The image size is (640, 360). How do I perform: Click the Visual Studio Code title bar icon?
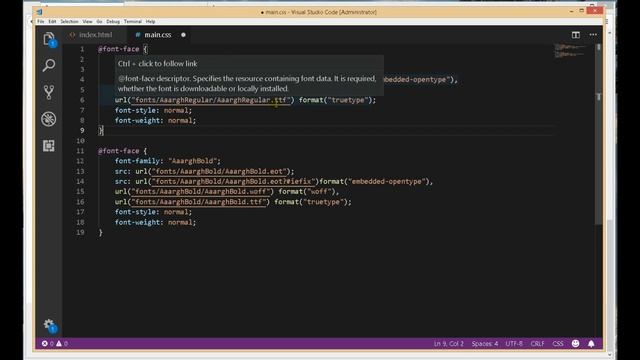[40, 12]
